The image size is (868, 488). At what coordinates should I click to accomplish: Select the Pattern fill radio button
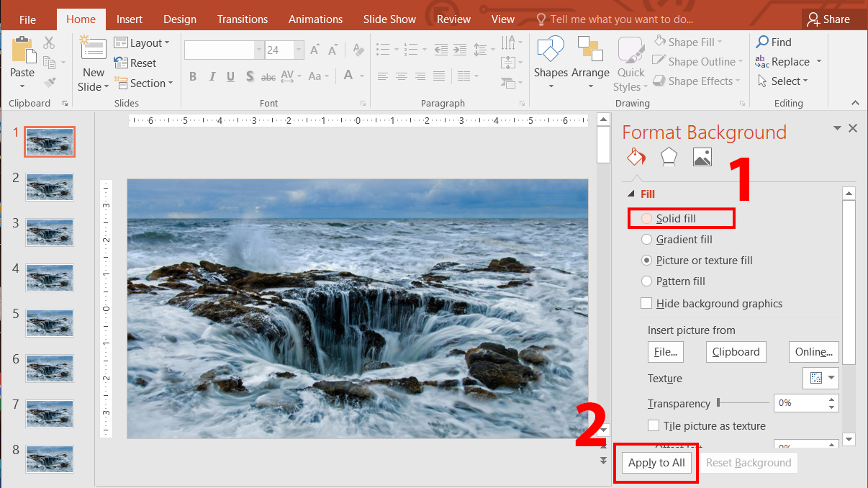tap(646, 281)
